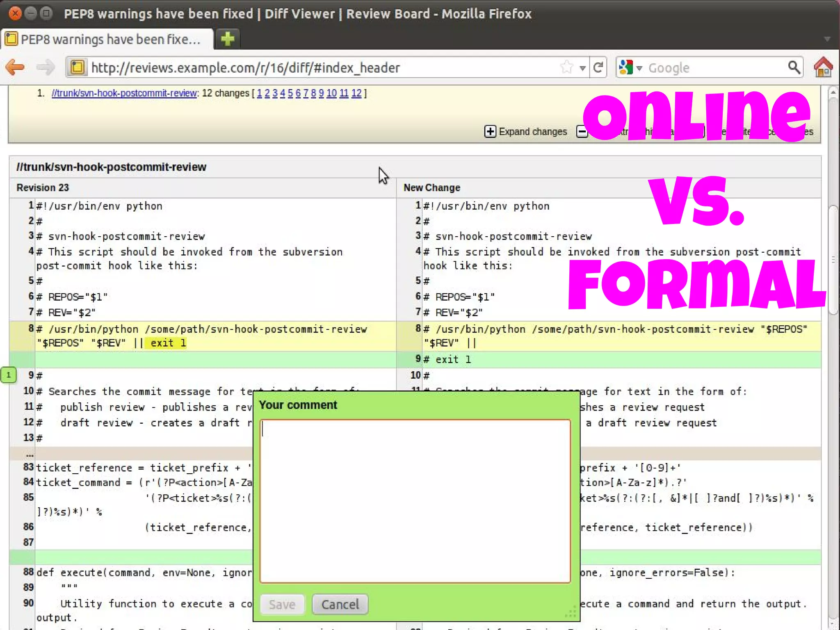
Task: Jump to change 4 link
Action: 283,93
